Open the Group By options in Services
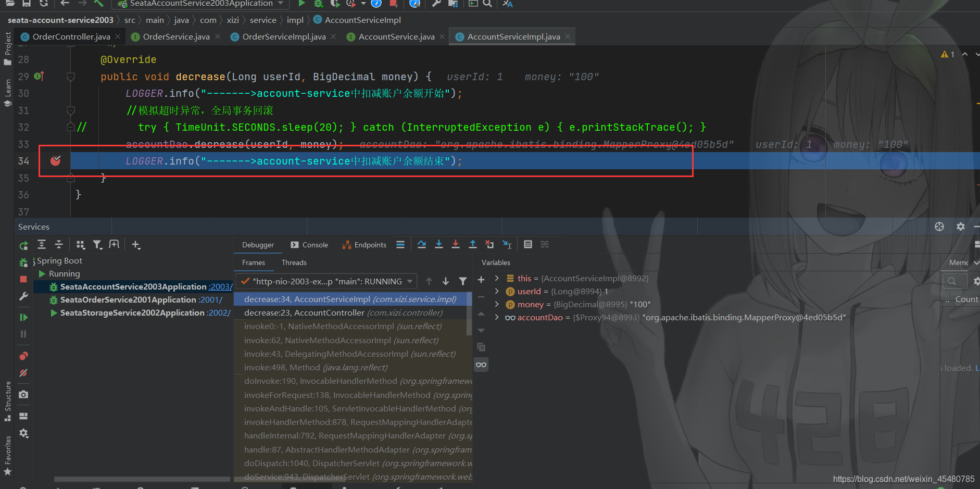The image size is (980, 489). (81, 245)
